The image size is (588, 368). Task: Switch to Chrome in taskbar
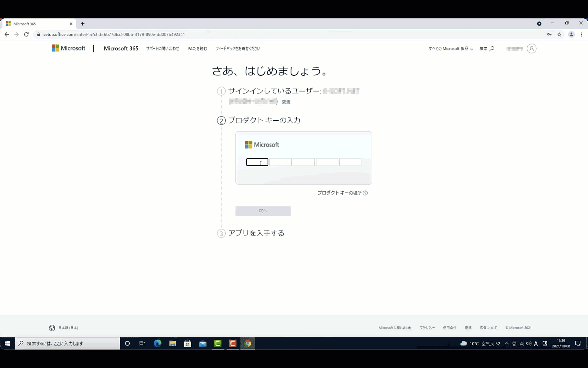248,343
